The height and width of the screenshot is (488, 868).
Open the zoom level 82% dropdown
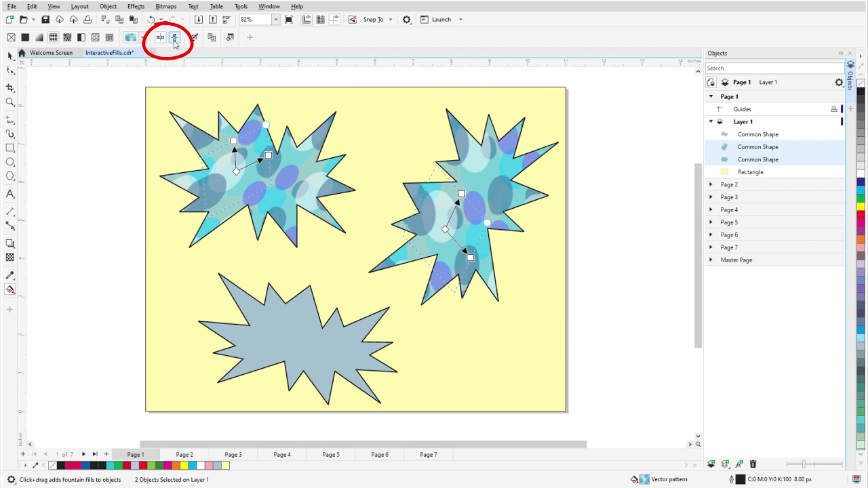click(275, 20)
